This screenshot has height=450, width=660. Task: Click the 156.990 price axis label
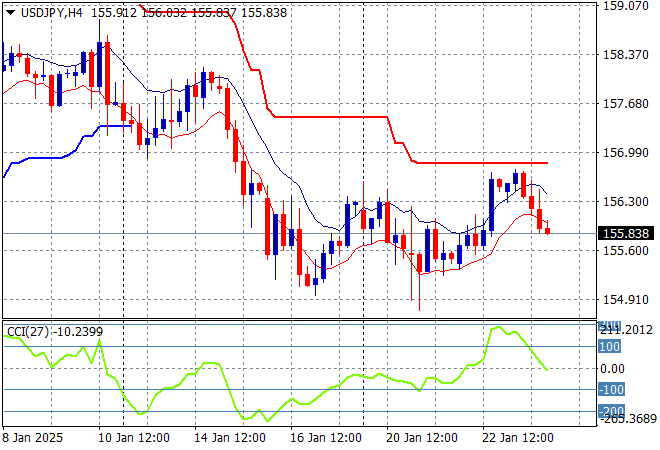point(622,153)
